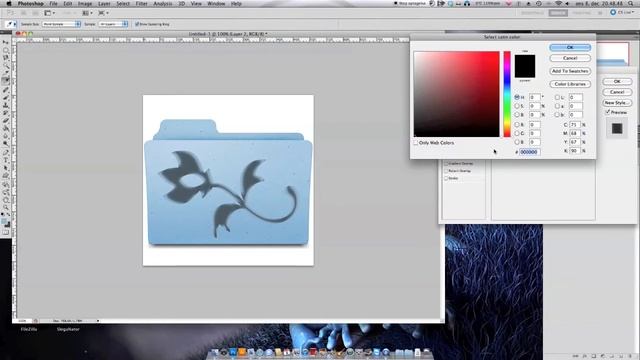Select the S saturation radio button
This screenshot has width=640, height=360.
click(517, 106)
